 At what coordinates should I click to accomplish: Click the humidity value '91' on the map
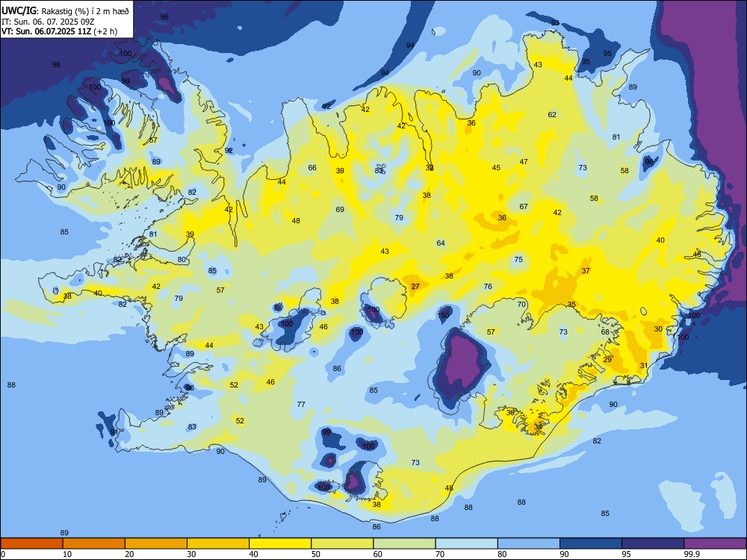114,432
